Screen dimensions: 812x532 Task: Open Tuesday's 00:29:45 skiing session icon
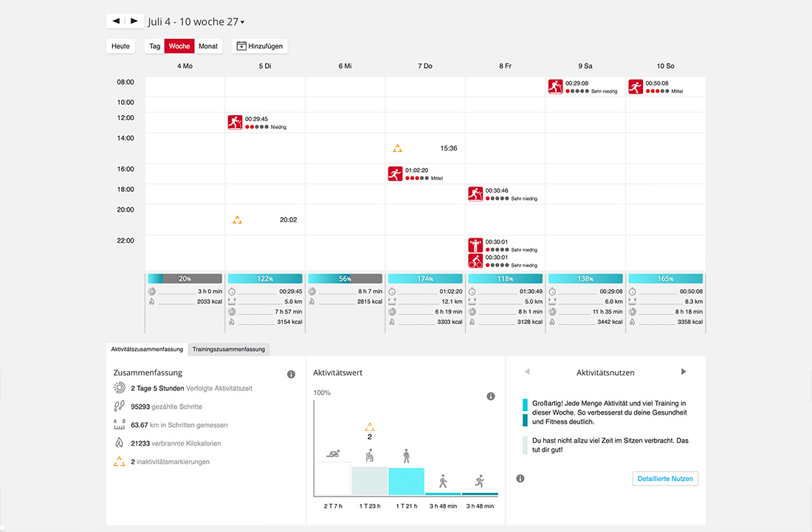coord(235,122)
